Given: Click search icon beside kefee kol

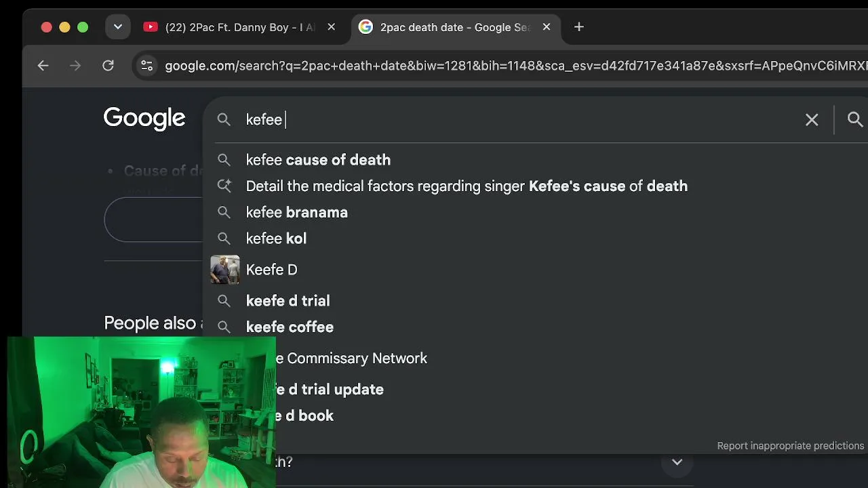Looking at the screenshot, I should pos(224,239).
